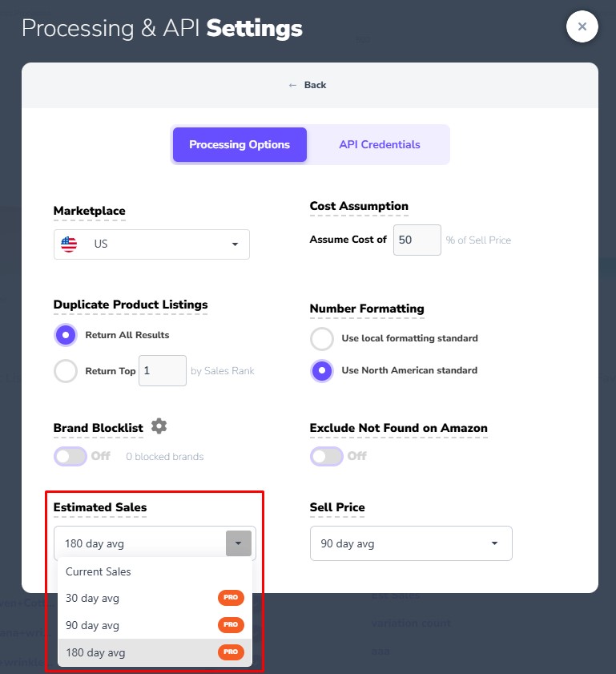Click the Return Top number field
Screen dimensions: 616x674
coord(162,371)
